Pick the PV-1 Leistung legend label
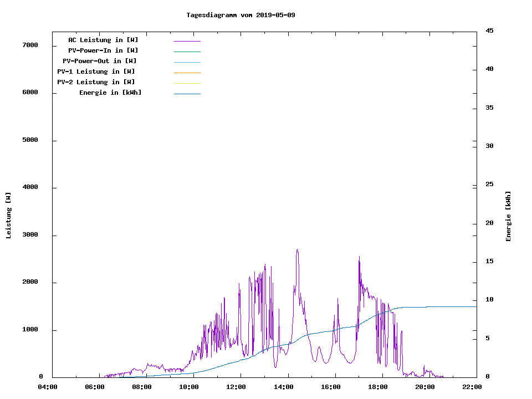This screenshot has width=532, height=399. 96,71
